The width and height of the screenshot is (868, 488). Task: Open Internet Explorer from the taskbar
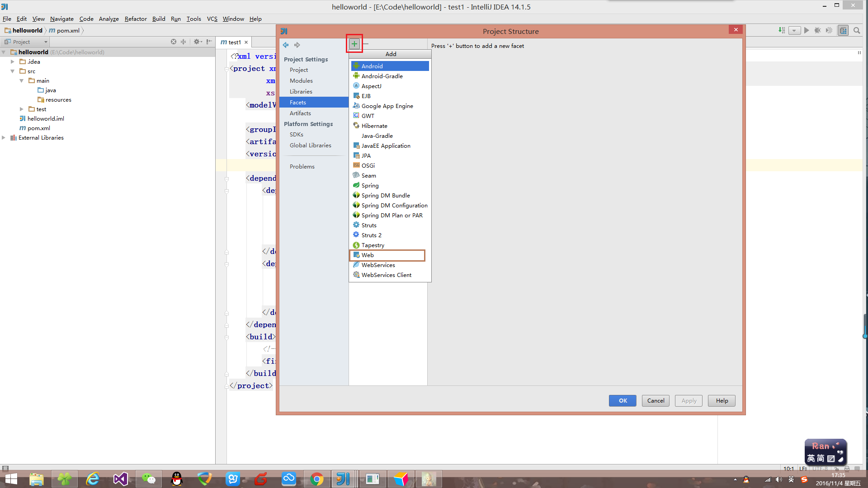click(x=93, y=479)
